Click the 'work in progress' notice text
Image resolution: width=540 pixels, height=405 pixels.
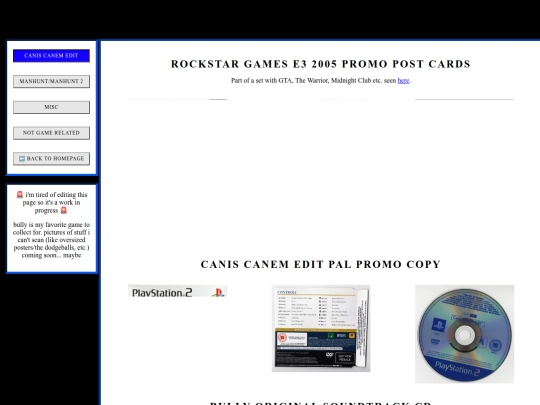pos(51,202)
